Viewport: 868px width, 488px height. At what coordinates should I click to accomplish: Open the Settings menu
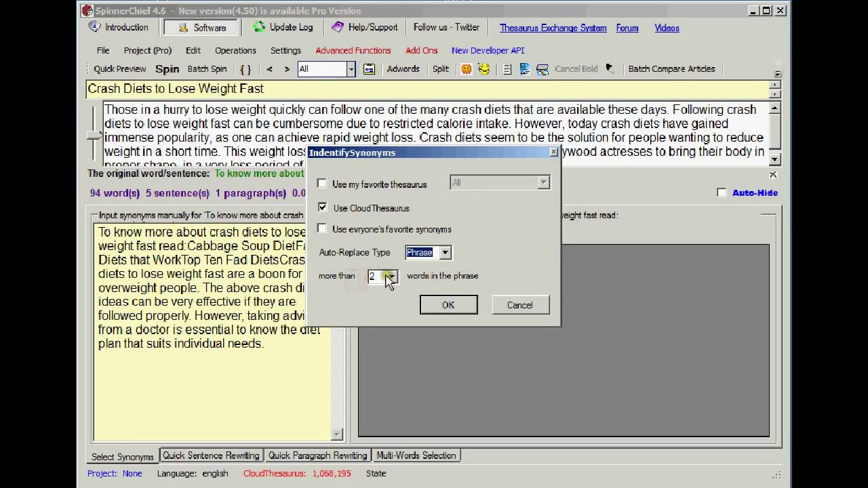285,50
